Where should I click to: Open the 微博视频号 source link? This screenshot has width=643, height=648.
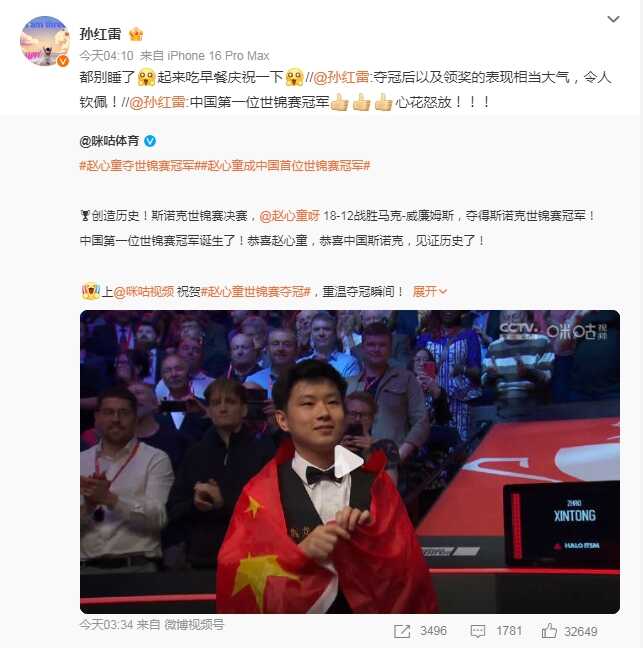(x=194, y=624)
